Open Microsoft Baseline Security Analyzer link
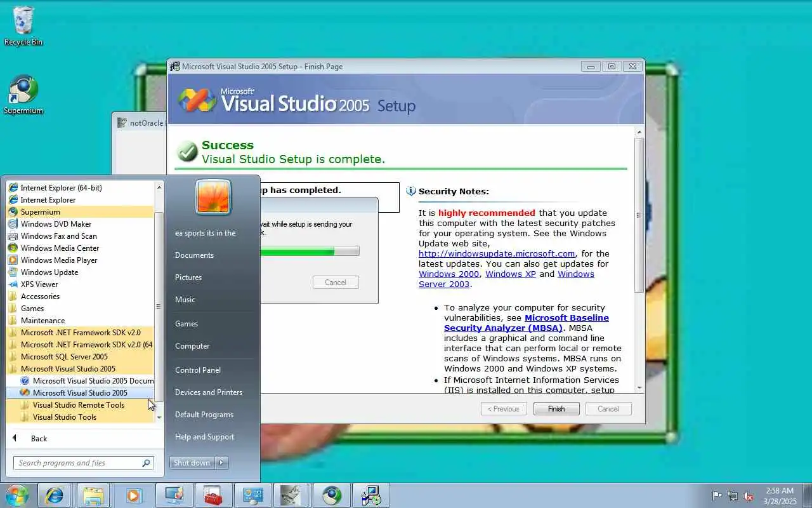The height and width of the screenshot is (508, 812). click(x=527, y=323)
